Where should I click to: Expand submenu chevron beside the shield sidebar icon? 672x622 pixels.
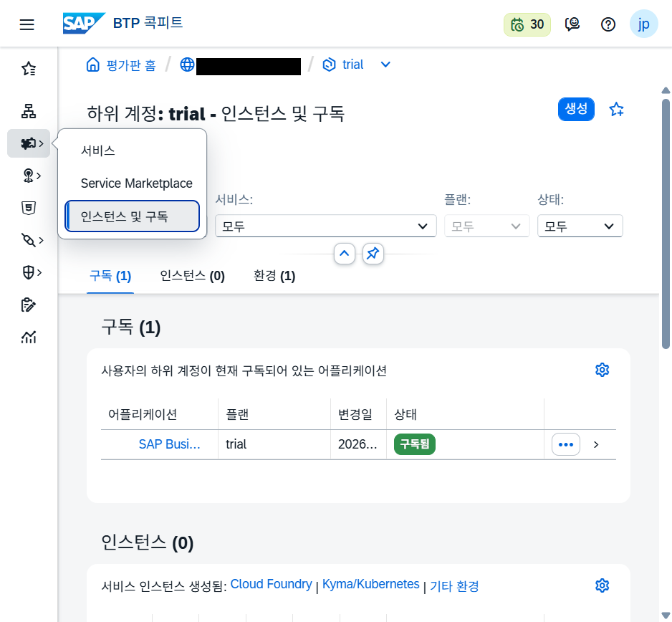click(x=39, y=272)
